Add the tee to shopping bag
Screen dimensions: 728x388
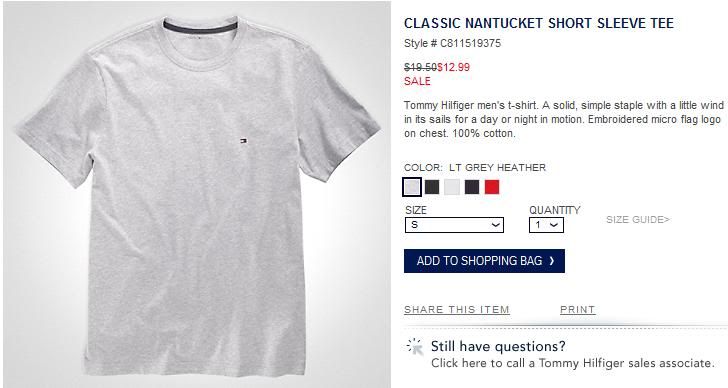pyautogui.click(x=484, y=261)
